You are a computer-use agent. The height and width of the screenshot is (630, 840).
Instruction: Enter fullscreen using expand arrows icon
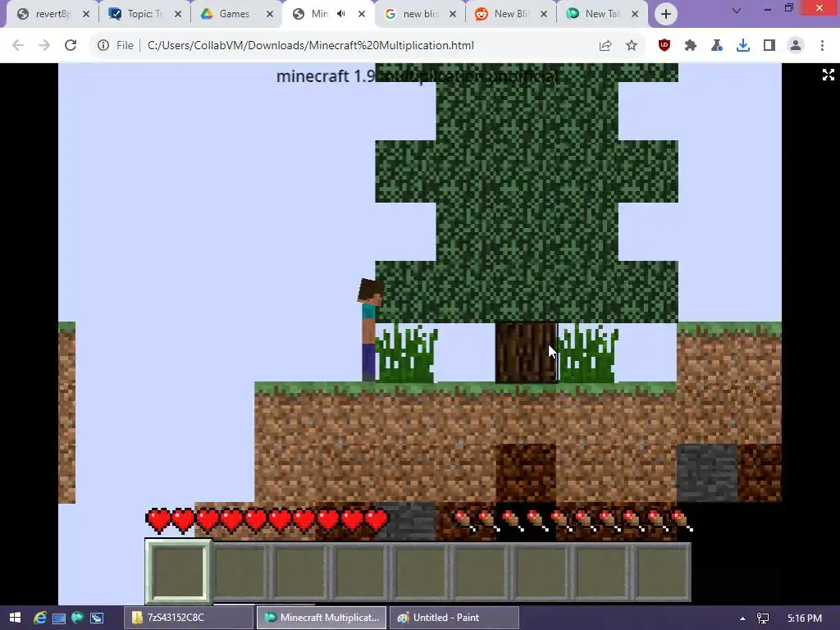point(829,75)
